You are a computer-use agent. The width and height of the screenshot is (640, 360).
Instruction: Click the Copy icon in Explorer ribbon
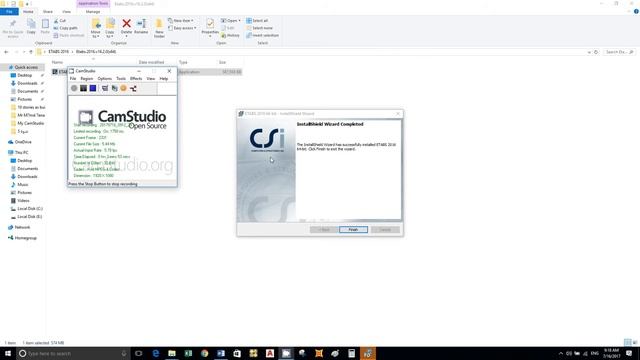click(x=31, y=24)
